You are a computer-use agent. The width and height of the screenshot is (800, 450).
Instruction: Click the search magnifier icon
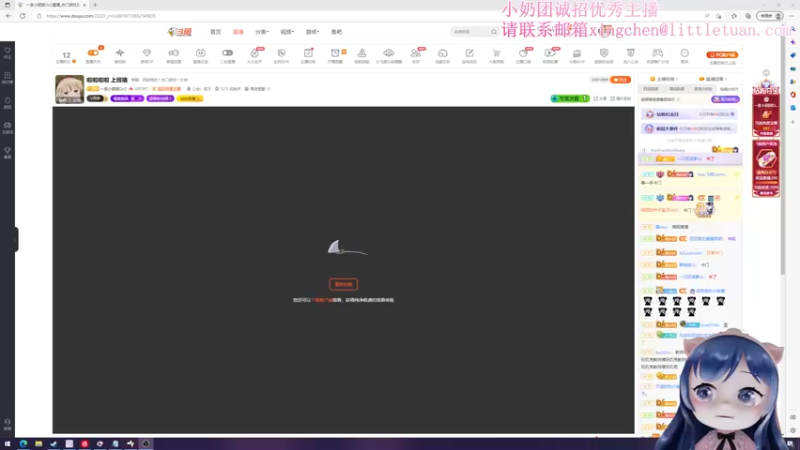coord(494,32)
